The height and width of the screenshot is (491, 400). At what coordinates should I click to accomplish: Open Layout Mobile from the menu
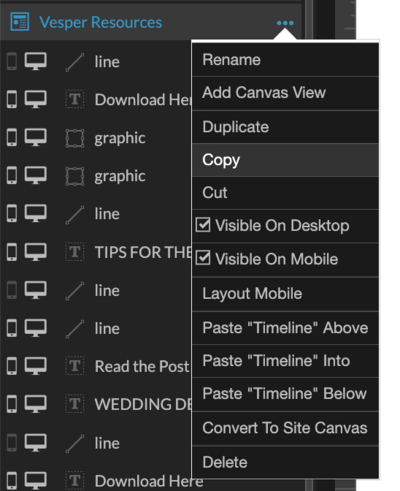point(285,294)
